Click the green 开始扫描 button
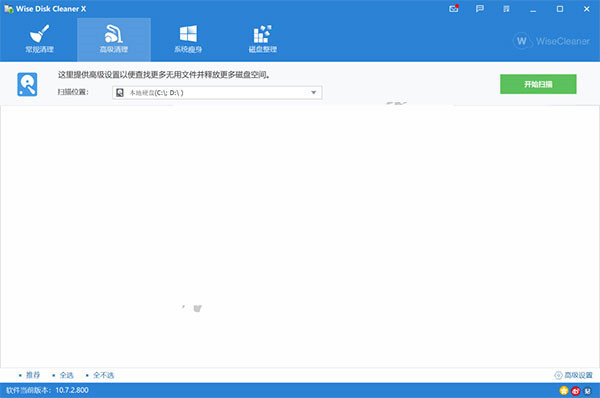The height and width of the screenshot is (398, 600). pos(538,84)
